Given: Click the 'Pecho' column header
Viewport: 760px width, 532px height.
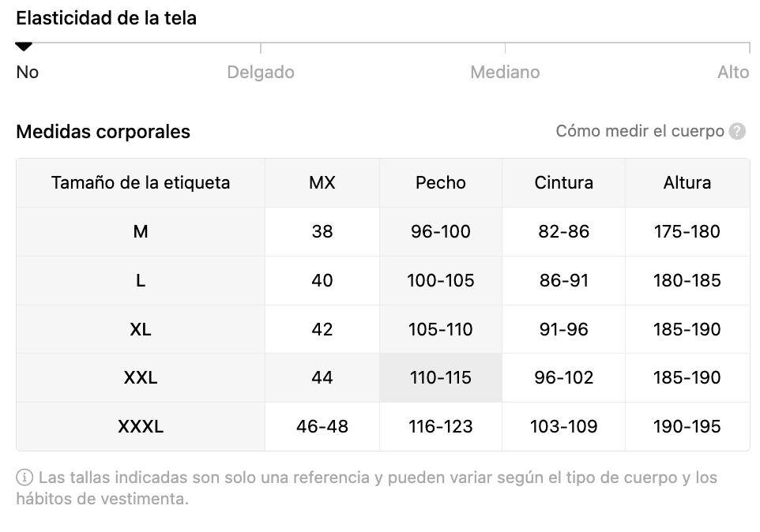Looking at the screenshot, I should pos(441,183).
